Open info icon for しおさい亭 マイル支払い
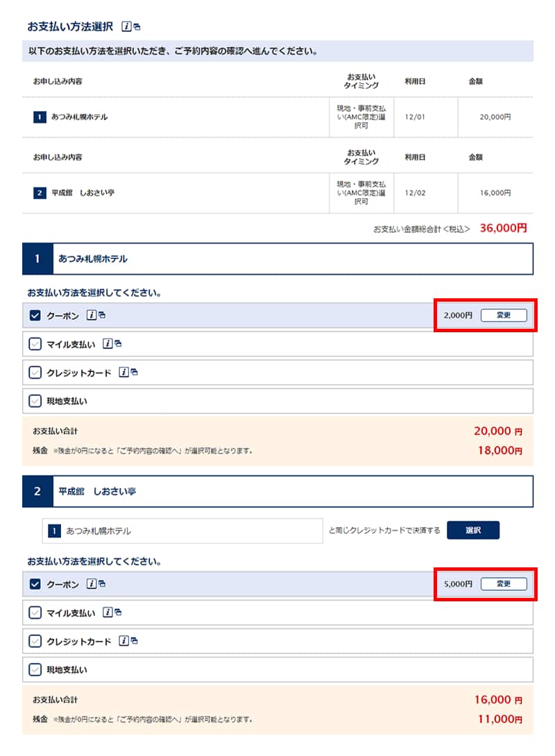The width and height of the screenshot is (555, 756). [108, 612]
